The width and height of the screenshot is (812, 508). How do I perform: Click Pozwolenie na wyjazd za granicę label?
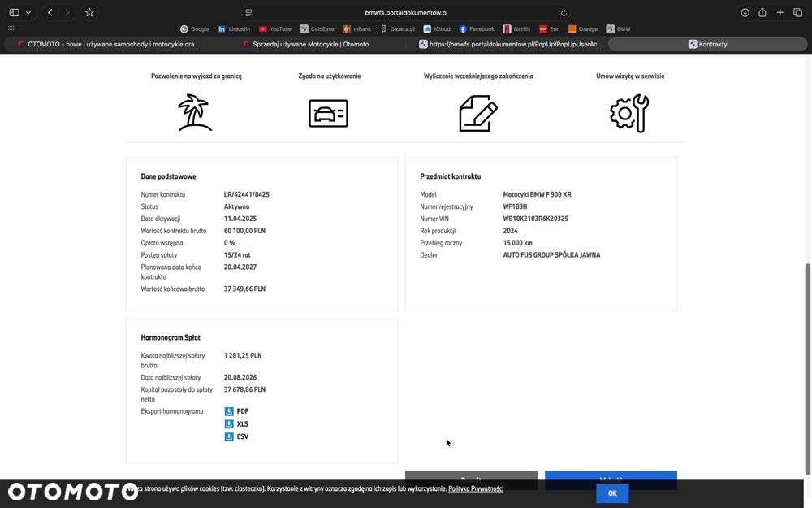coord(197,76)
